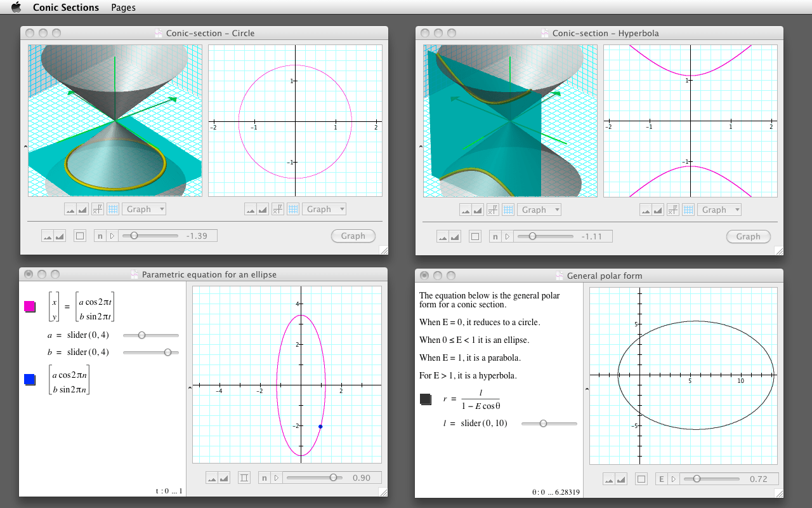Click the blue swatch beside the point equation
812x508 pixels.
29,380
